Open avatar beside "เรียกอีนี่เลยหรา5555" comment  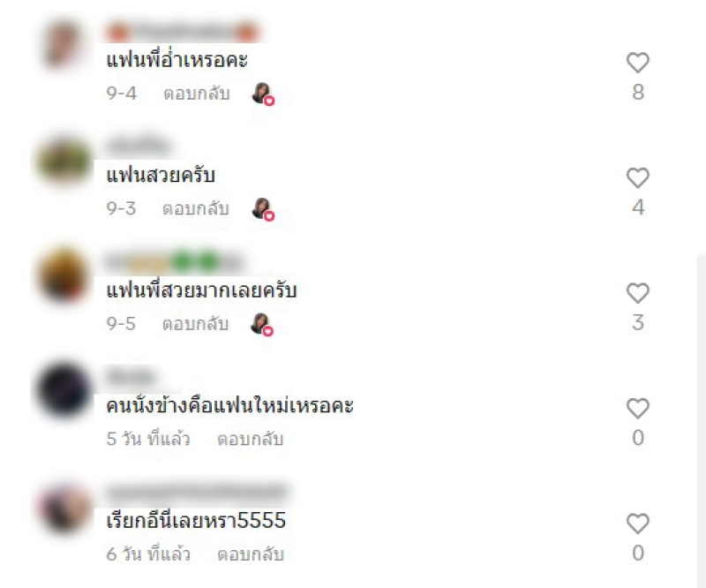tap(64, 507)
